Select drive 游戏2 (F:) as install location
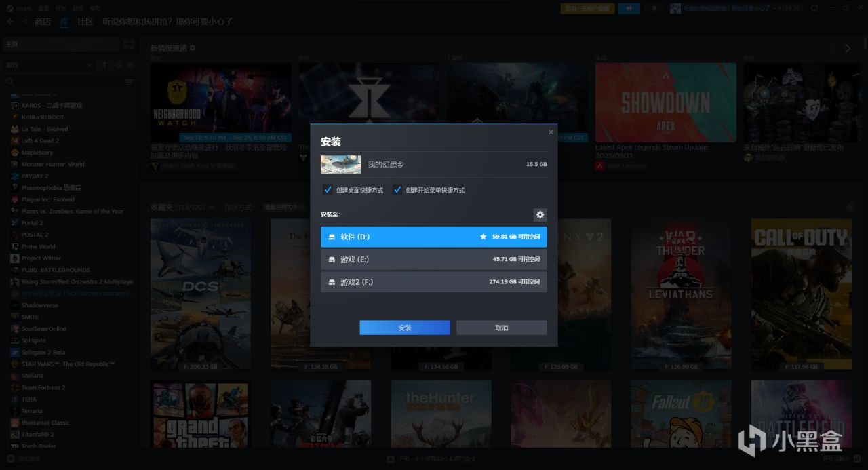This screenshot has width=868, height=470. (434, 282)
